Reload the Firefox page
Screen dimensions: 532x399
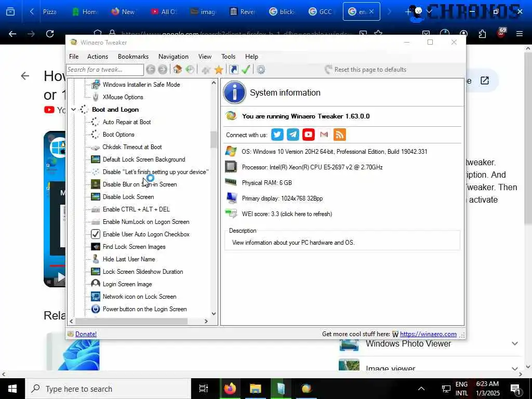coord(50,34)
